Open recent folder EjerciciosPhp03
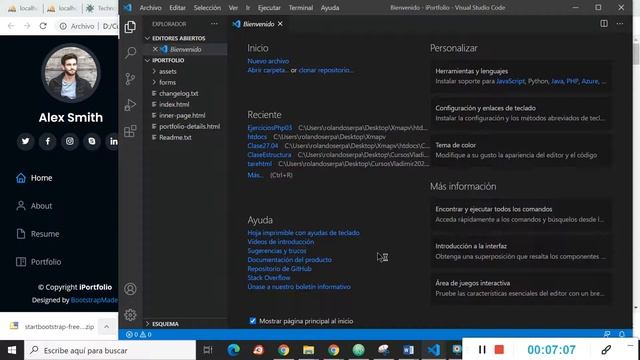The height and width of the screenshot is (360, 640). 269,128
